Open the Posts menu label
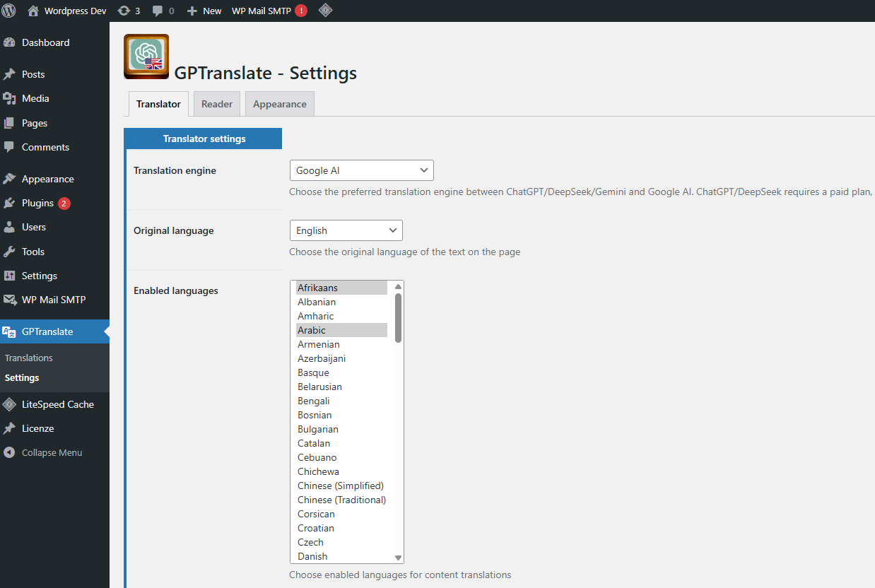 [33, 74]
